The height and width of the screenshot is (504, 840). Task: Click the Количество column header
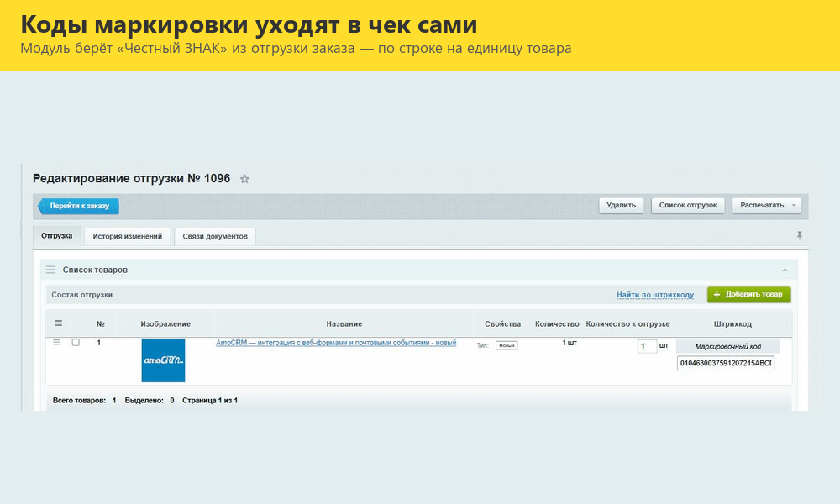point(557,324)
